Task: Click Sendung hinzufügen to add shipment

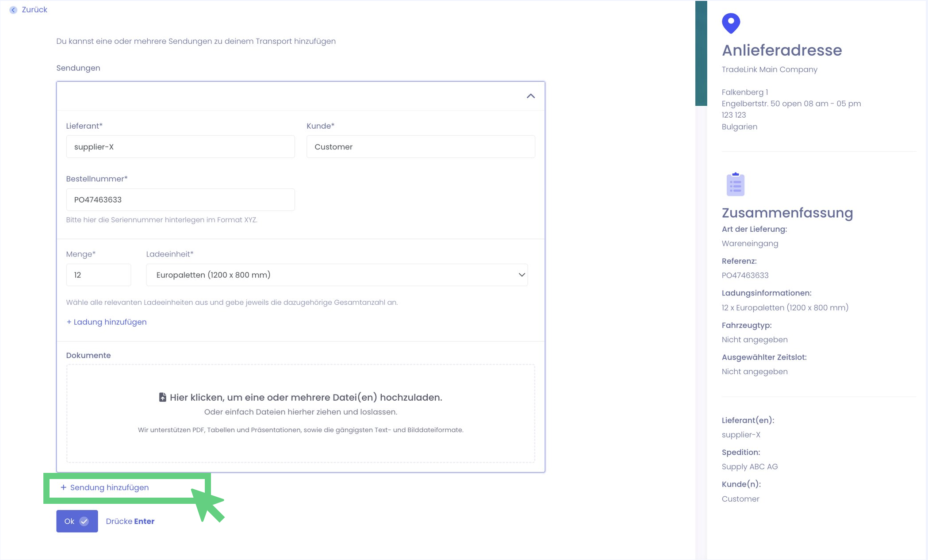Action: tap(109, 487)
